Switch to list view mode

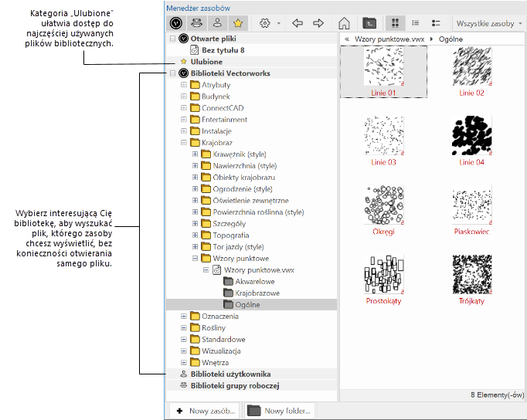pyautogui.click(x=416, y=23)
